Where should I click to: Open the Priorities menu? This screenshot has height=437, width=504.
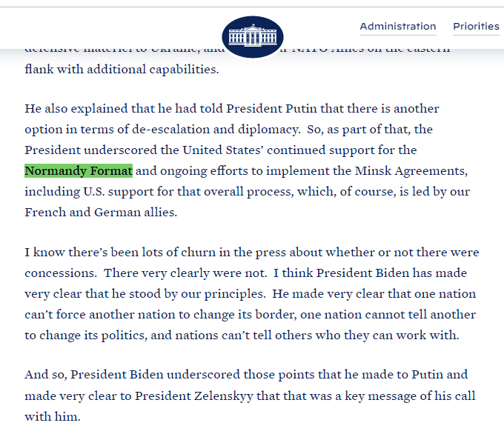click(x=476, y=27)
